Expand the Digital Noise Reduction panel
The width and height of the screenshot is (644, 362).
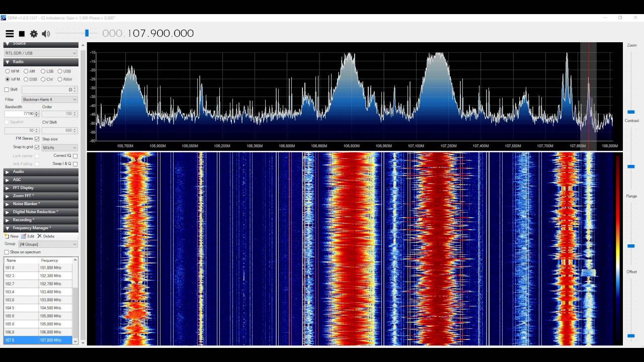pos(41,212)
